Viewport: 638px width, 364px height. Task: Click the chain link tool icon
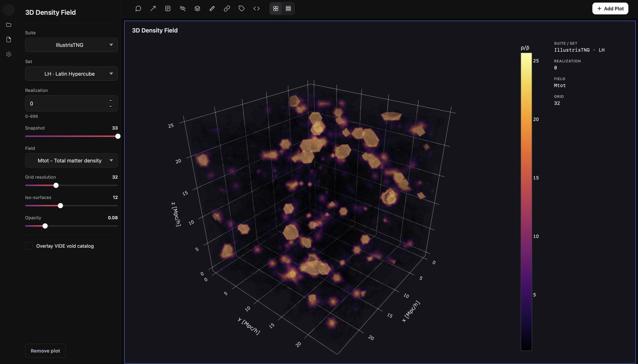[227, 8]
